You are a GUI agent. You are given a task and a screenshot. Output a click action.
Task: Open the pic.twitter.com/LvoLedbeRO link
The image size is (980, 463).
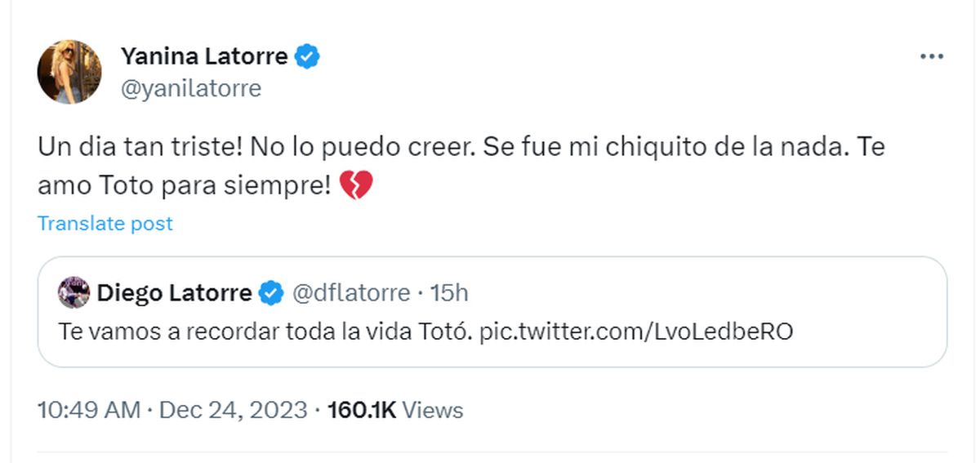click(x=636, y=332)
